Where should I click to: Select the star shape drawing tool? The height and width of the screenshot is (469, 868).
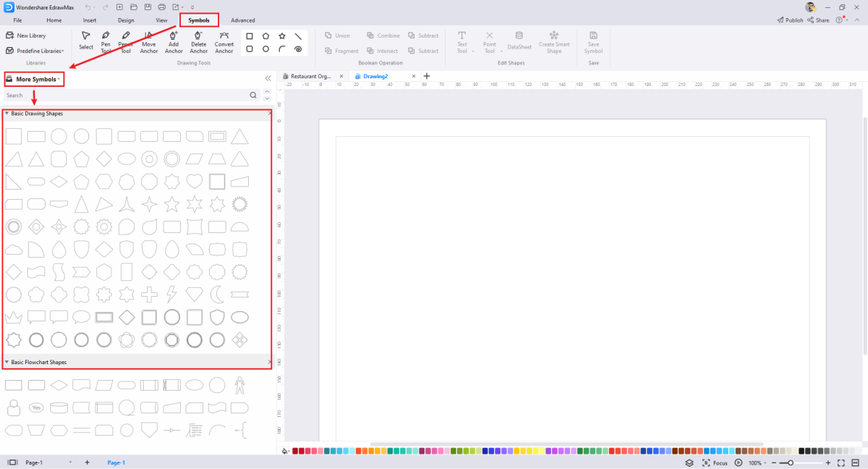pos(282,35)
